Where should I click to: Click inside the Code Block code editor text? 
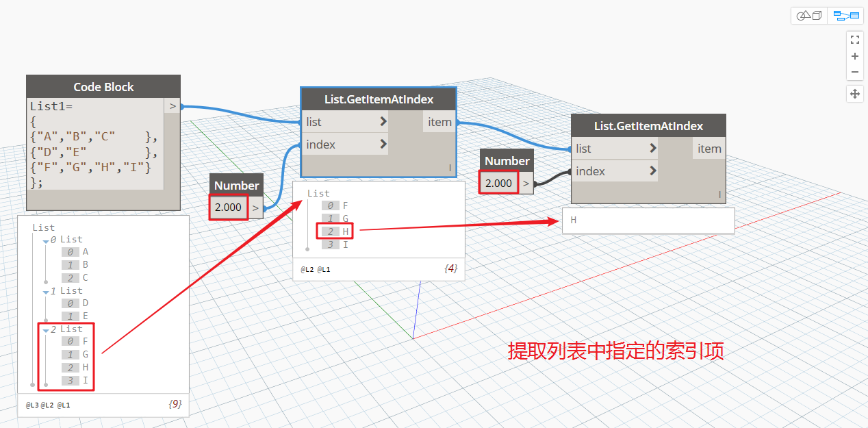[x=94, y=144]
